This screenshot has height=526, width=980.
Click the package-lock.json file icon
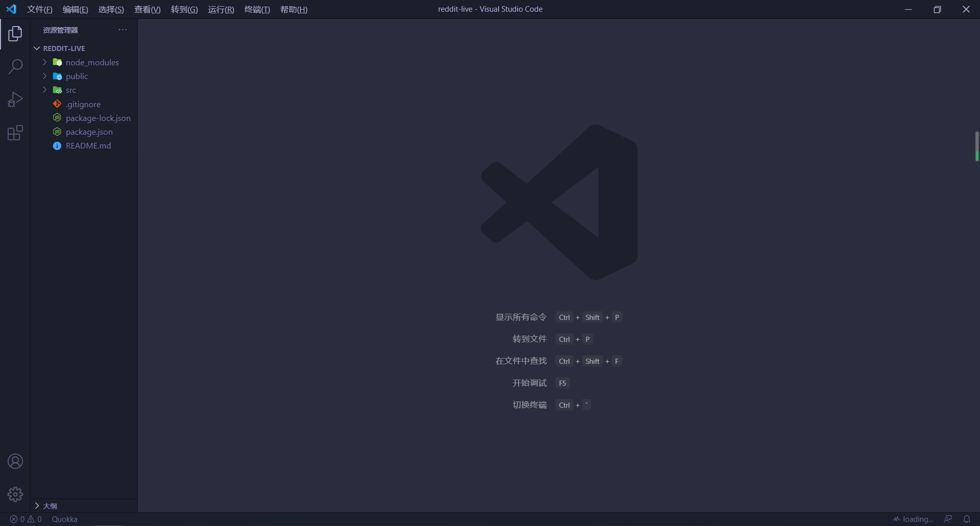click(x=57, y=118)
